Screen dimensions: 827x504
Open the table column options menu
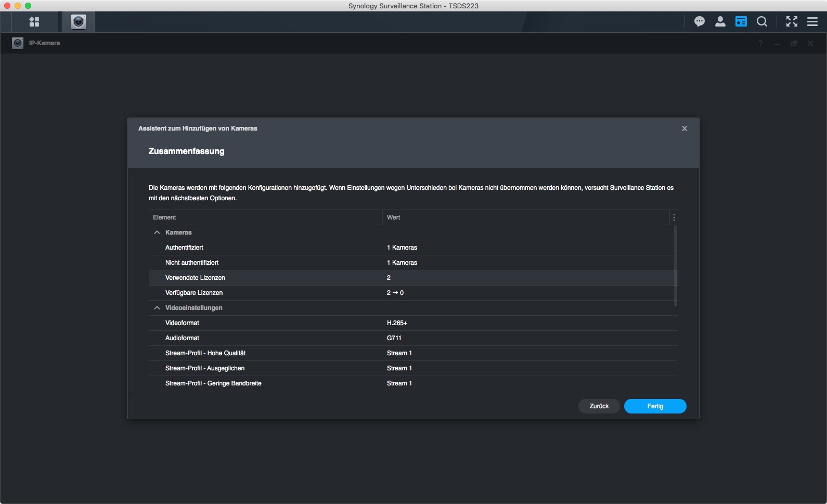(x=674, y=217)
